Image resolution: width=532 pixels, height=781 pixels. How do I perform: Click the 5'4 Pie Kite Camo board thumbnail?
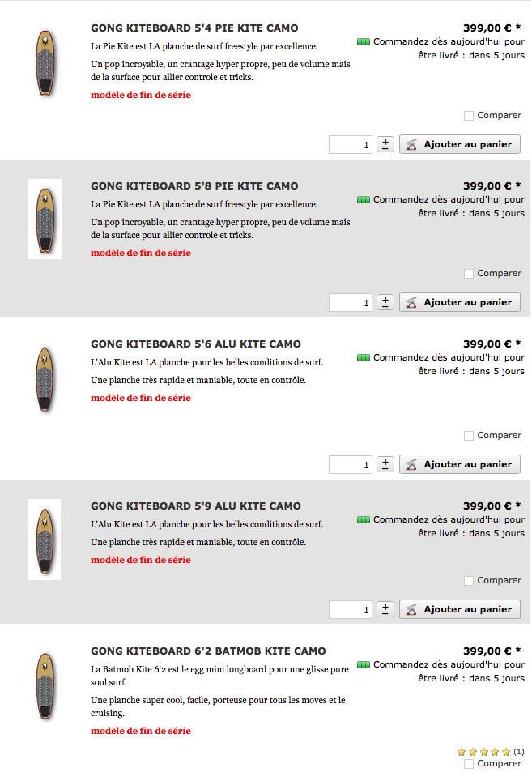[x=45, y=63]
